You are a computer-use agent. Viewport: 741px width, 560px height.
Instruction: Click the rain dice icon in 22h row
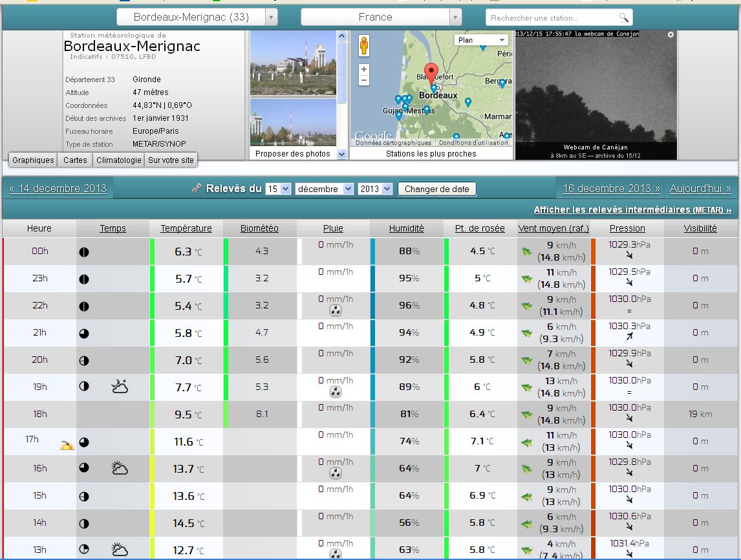coord(335,310)
